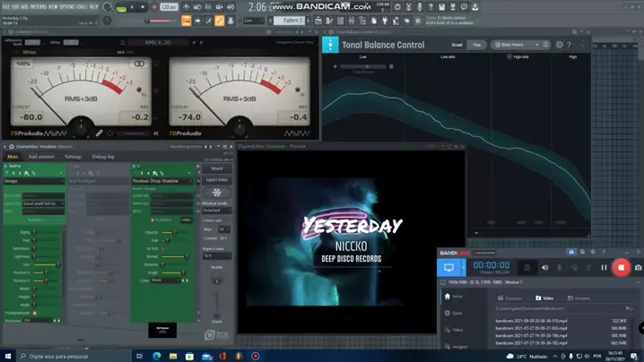Click the Bandicam screenshot camera icon
644x362 pixels.
[x=638, y=267]
